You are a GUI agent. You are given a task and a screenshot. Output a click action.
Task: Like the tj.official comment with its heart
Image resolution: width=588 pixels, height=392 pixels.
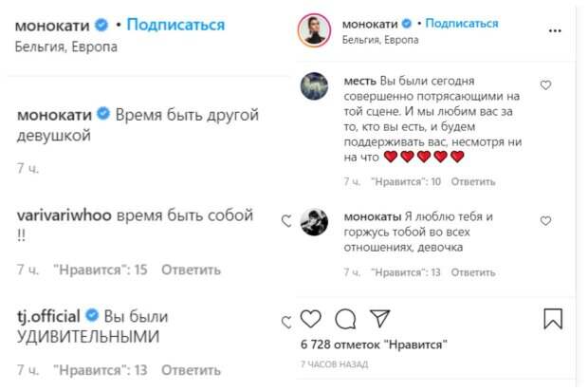click(x=286, y=321)
